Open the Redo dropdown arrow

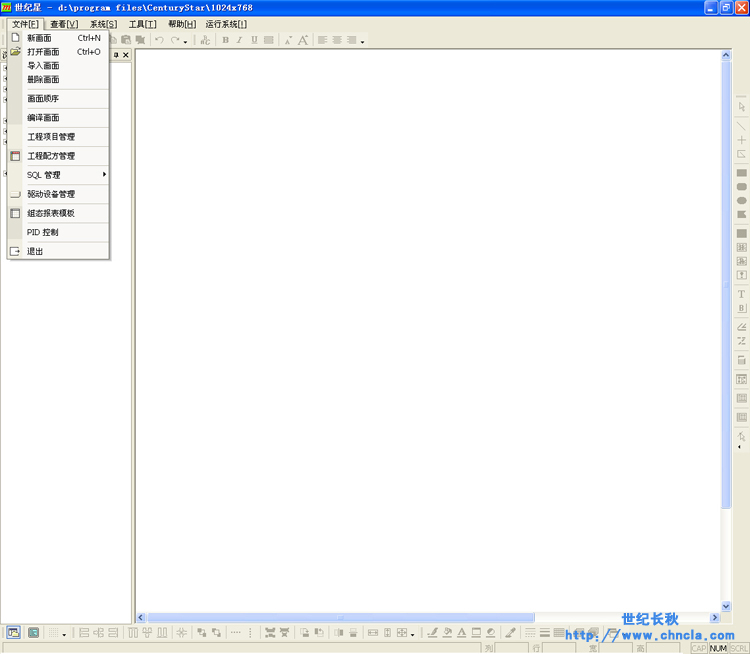point(186,42)
